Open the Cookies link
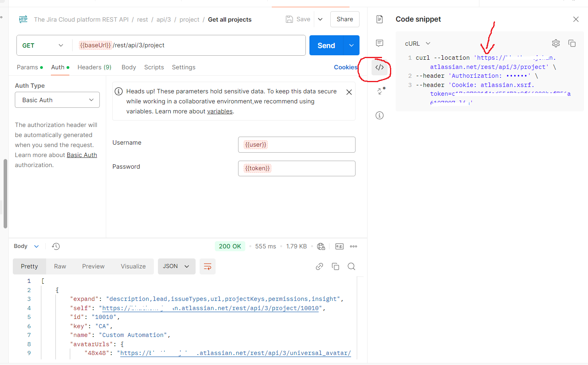This screenshot has height=365, width=588. click(346, 67)
